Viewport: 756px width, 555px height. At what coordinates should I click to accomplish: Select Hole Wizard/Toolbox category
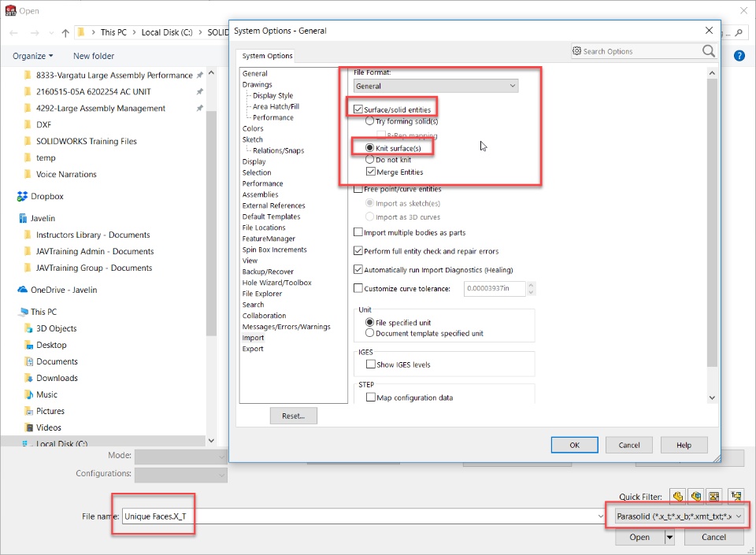(x=276, y=283)
